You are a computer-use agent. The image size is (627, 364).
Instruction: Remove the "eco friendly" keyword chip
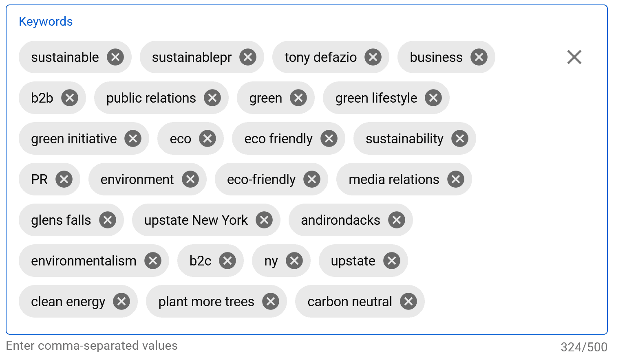pos(329,138)
